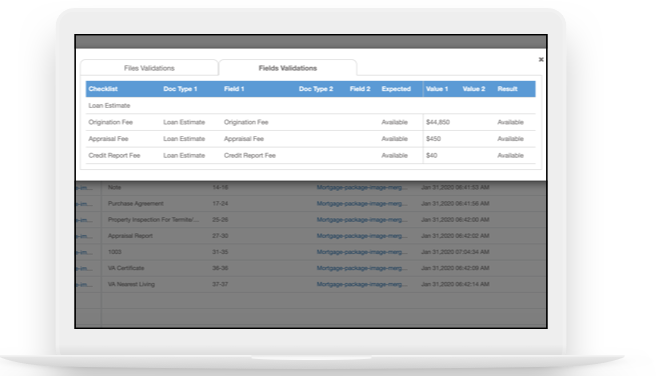656x376 pixels.
Task: Click the $40 value cell
Action: point(431,155)
